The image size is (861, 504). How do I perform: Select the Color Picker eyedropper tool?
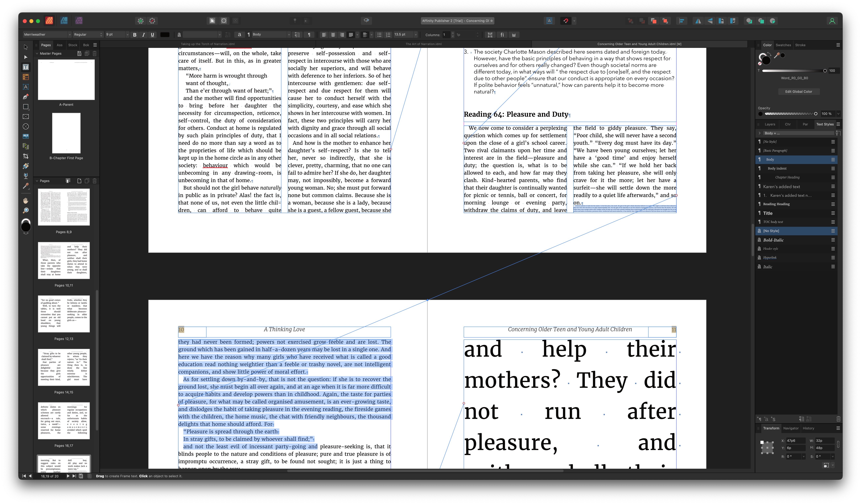[26, 186]
